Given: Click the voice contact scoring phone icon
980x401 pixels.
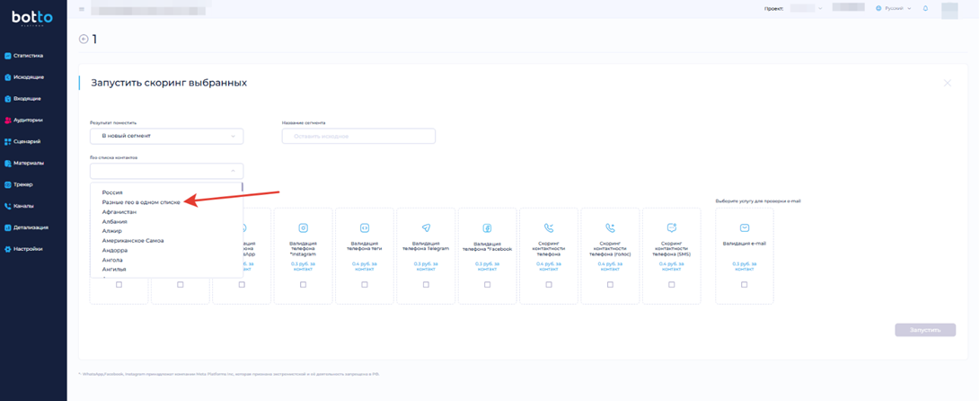Looking at the screenshot, I should (x=610, y=228).
